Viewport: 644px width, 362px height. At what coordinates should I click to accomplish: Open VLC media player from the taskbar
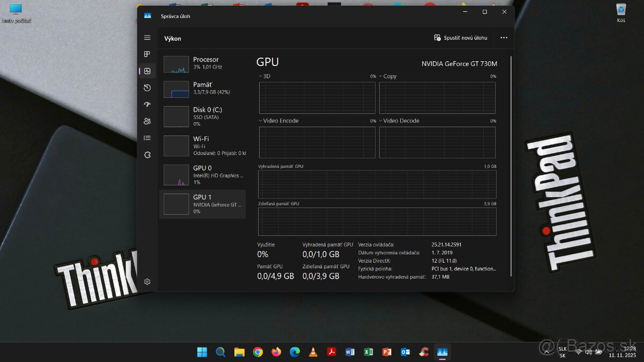(x=313, y=352)
